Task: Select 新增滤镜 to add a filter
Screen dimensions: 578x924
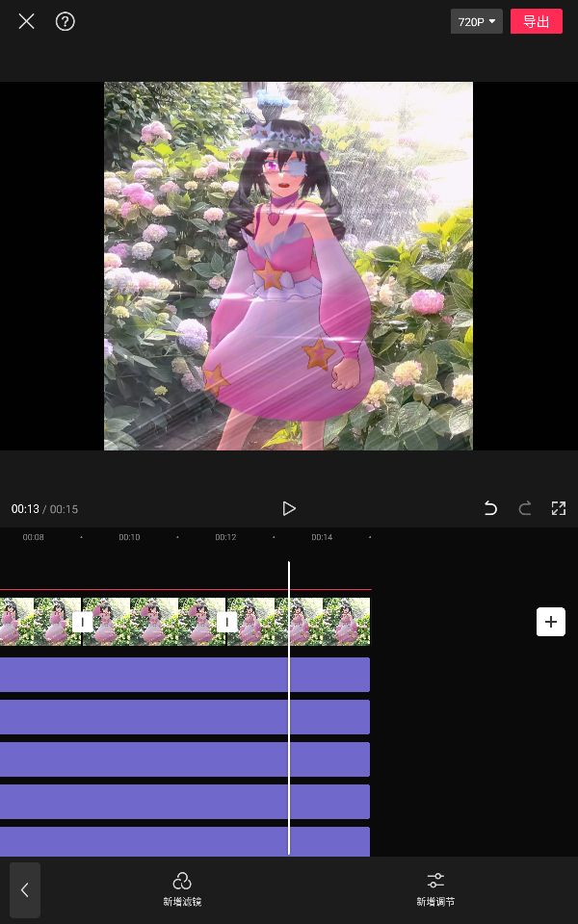Action: click(182, 889)
